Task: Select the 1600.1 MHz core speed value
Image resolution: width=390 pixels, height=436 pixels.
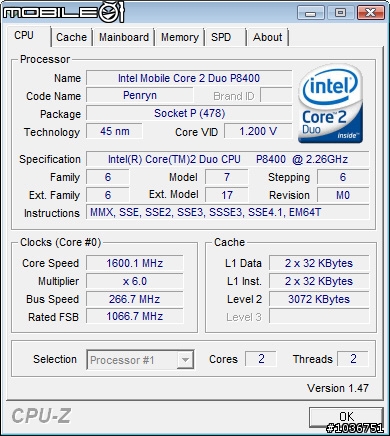Action: (x=135, y=263)
